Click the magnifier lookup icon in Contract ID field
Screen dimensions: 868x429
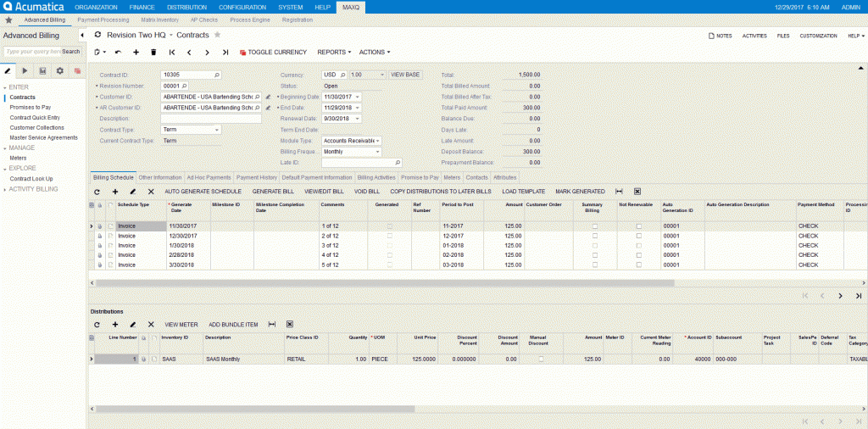coord(216,75)
